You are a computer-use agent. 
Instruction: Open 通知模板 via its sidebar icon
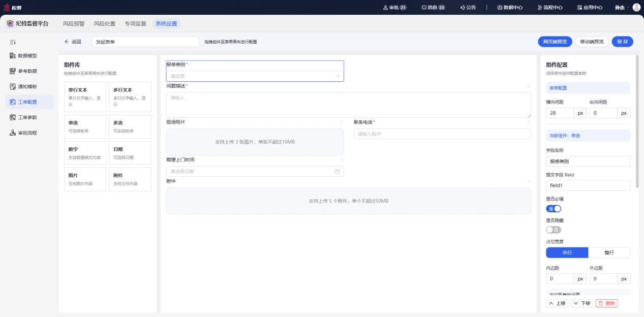pyautogui.click(x=13, y=86)
